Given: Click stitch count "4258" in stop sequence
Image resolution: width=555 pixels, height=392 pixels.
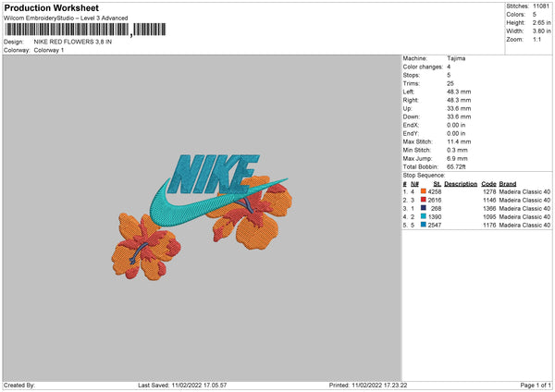Looking at the screenshot, I should point(435,191).
